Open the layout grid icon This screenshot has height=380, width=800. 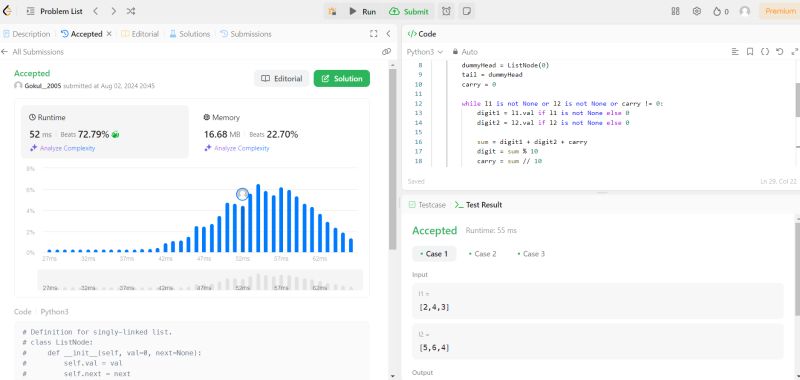[676, 11]
